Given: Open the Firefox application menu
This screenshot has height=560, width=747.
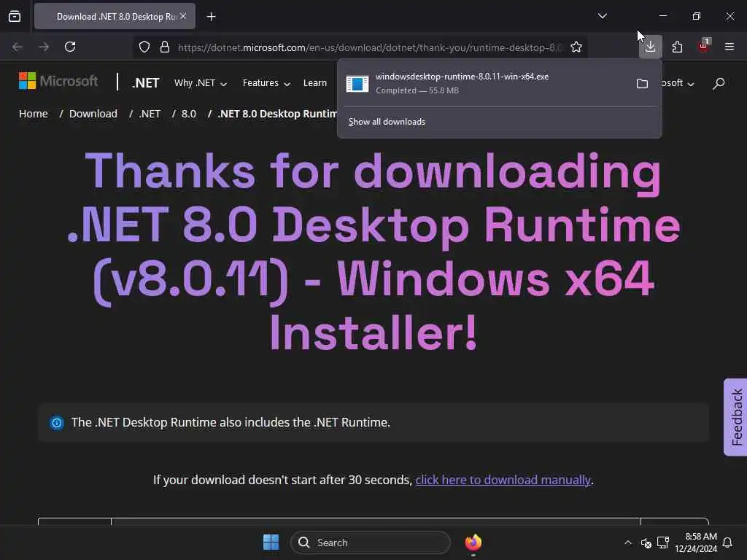Looking at the screenshot, I should [729, 47].
